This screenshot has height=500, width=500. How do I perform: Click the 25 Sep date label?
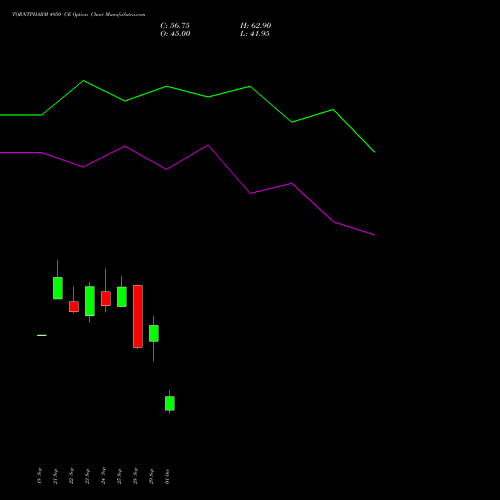[119, 476]
